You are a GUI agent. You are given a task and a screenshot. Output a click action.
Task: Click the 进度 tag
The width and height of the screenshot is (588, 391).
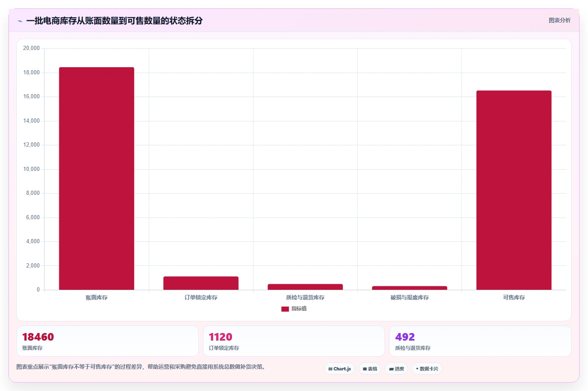(396, 369)
